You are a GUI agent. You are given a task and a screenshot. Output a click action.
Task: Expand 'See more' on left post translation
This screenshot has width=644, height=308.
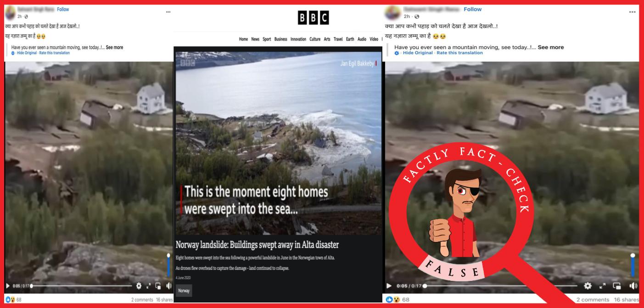tap(114, 47)
